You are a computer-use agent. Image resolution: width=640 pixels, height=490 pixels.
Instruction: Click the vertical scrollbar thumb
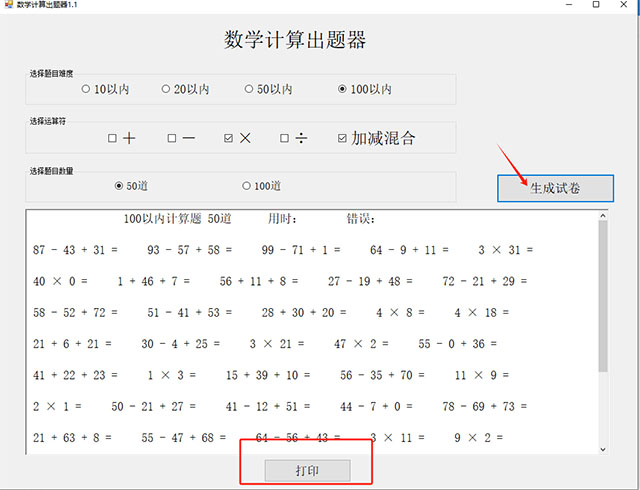pos(603,296)
